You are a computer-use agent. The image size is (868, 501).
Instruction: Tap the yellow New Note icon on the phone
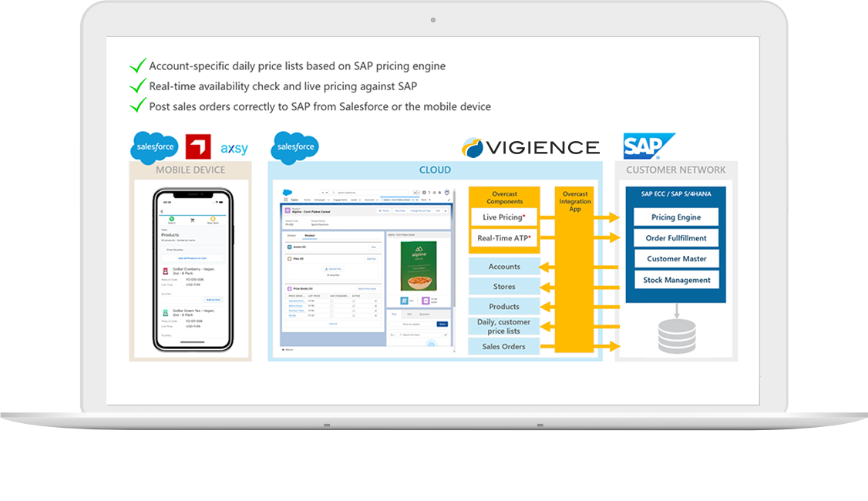(213, 219)
